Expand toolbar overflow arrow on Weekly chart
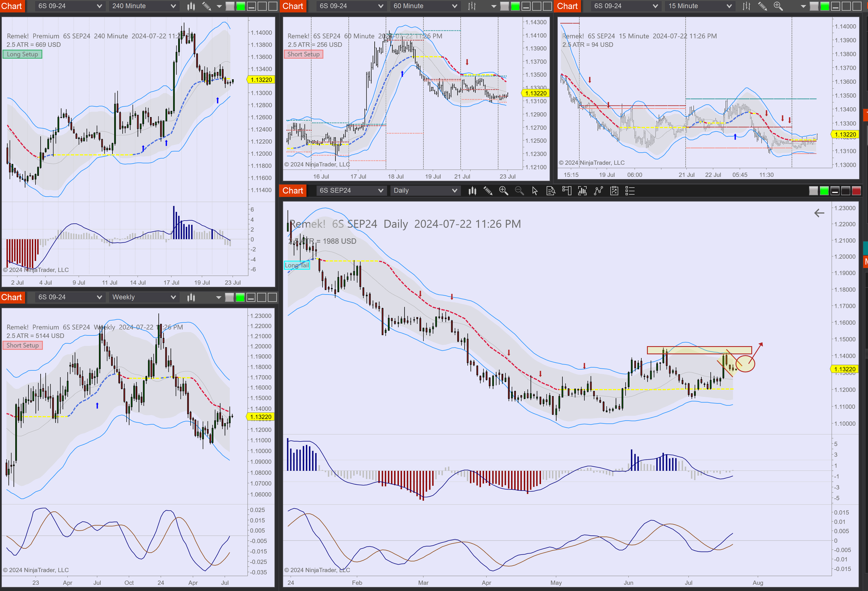This screenshot has height=591, width=868. tap(219, 297)
